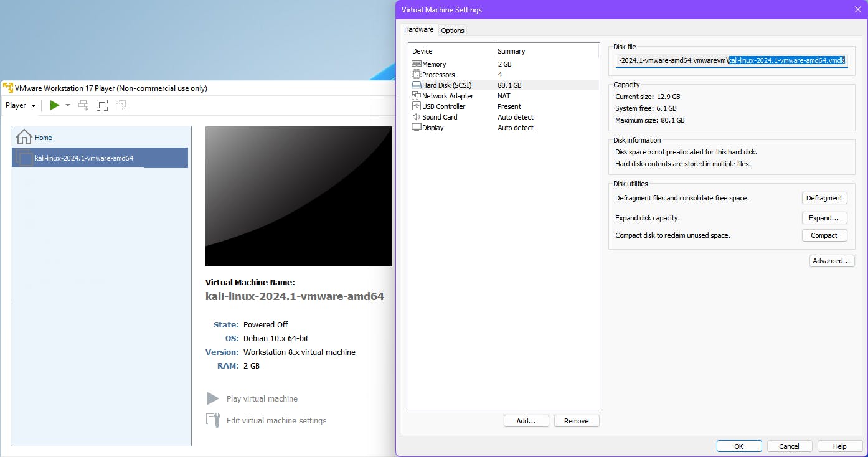The image size is (868, 457).
Task: Click the 'Maximum size: 80.1 GB' text
Action: click(x=650, y=120)
